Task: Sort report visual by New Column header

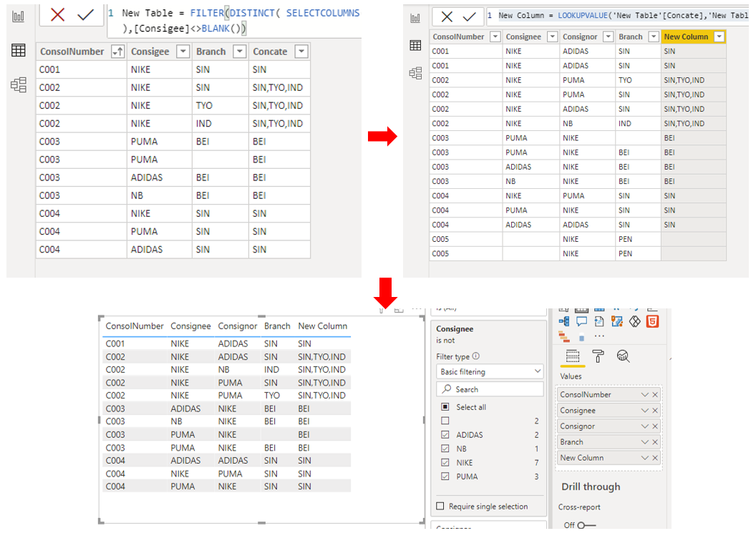Action: click(x=323, y=326)
